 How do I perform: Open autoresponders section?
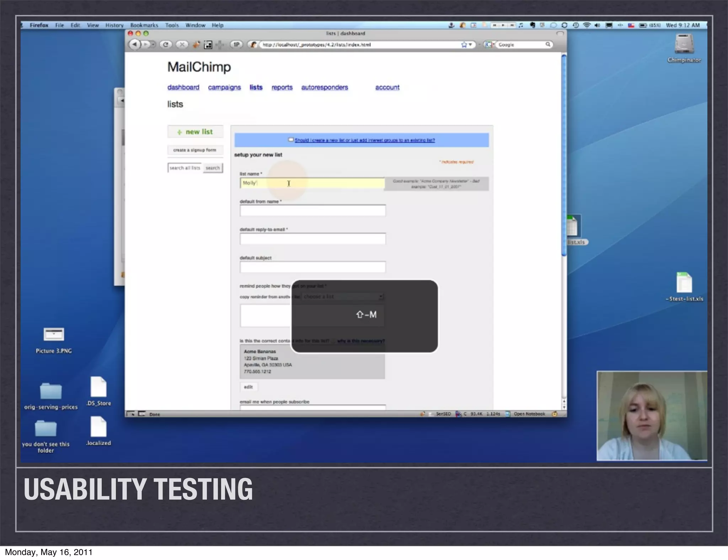pyautogui.click(x=325, y=87)
